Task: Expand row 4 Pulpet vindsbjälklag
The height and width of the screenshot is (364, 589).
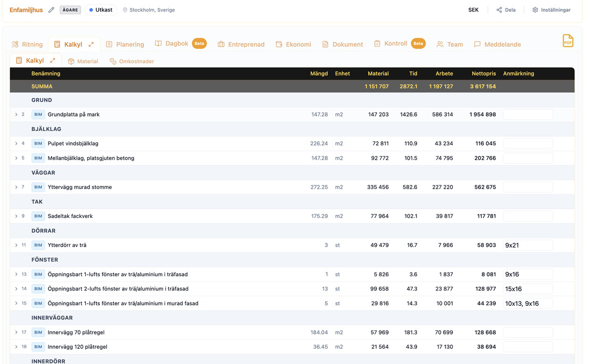Action: 16,143
